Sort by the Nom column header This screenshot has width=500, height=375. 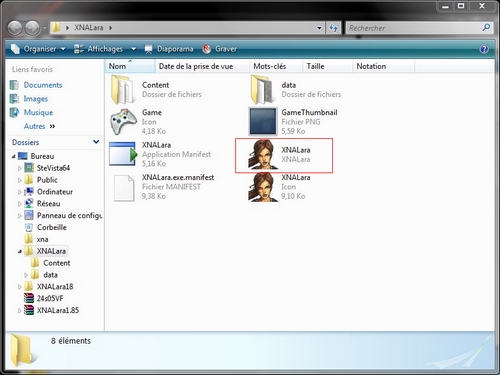130,66
